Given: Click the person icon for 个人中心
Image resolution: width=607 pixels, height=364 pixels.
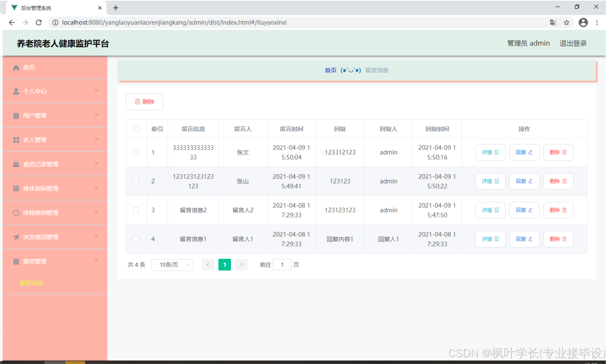Looking at the screenshot, I should point(16,91).
